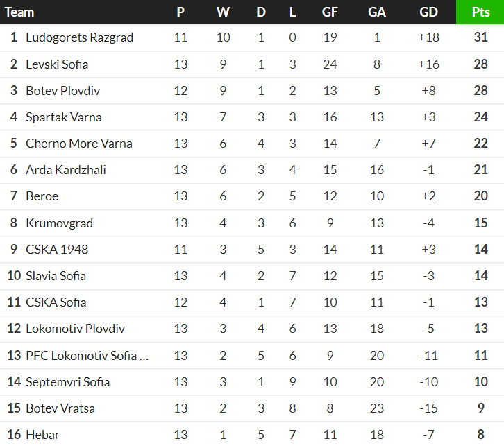Sort table by GF header
Viewport: 504px width, 448px height.
pyautogui.click(x=330, y=12)
